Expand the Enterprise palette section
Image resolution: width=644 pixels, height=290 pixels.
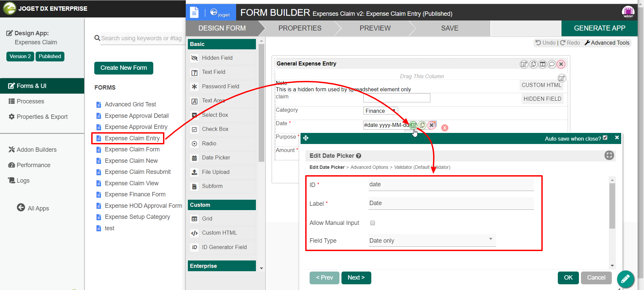[x=222, y=266]
